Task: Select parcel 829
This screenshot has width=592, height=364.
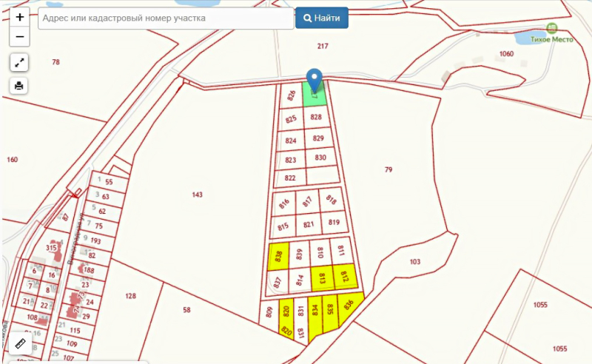Action: [x=318, y=138]
